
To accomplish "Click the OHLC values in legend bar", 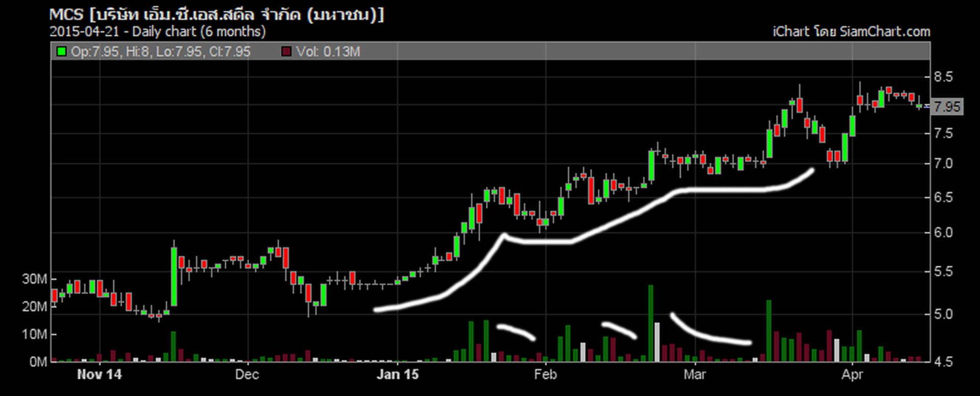I will [x=160, y=52].
